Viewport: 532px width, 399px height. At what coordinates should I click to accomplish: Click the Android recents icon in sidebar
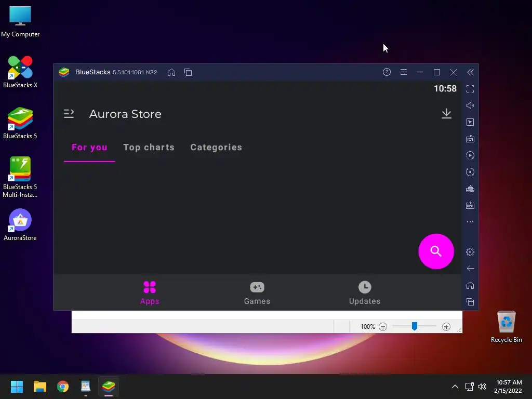tap(470, 302)
